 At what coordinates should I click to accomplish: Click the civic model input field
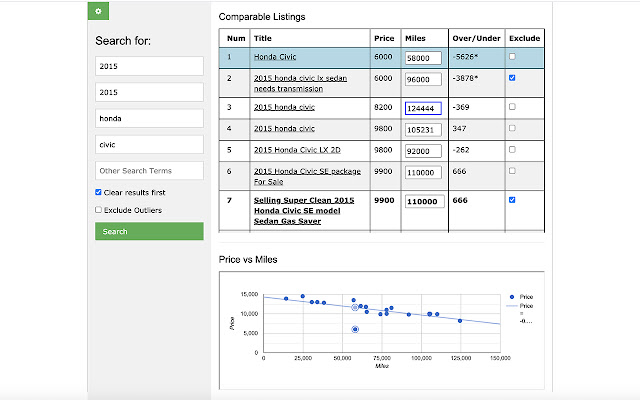click(149, 144)
